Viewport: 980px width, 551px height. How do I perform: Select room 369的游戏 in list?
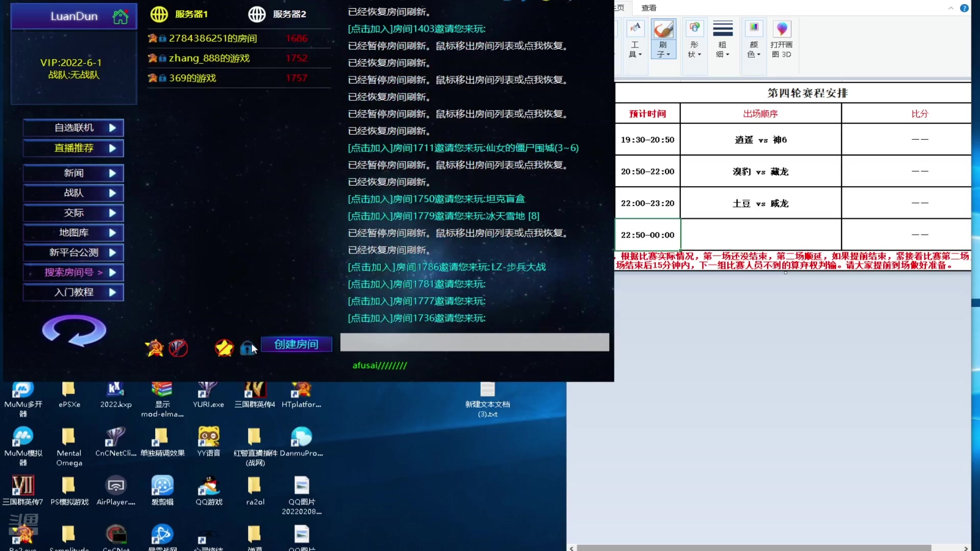[x=239, y=78]
